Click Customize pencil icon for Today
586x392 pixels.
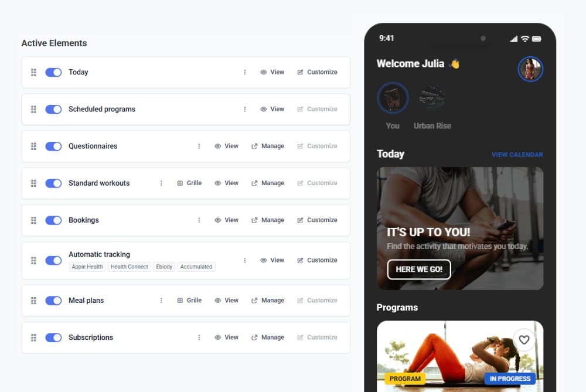pyautogui.click(x=300, y=72)
